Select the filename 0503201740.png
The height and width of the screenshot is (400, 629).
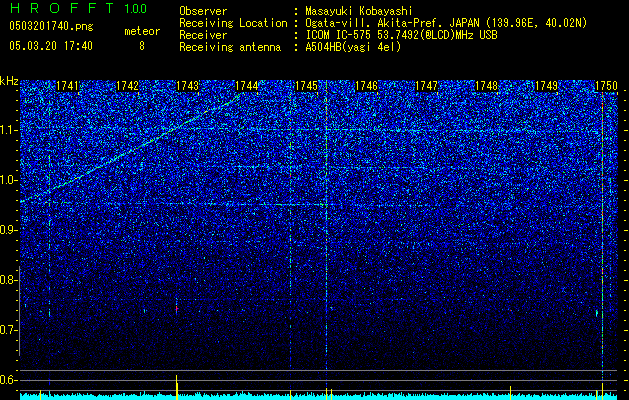[51, 26]
